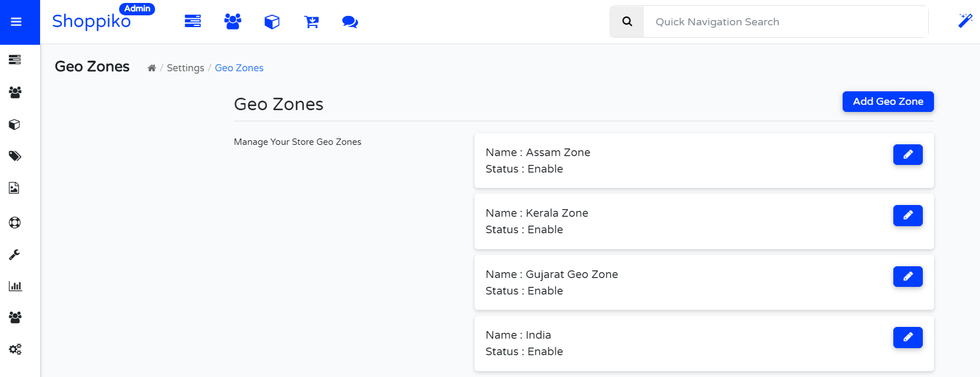
Task: Select the 'Name : India' text
Action: (x=518, y=335)
